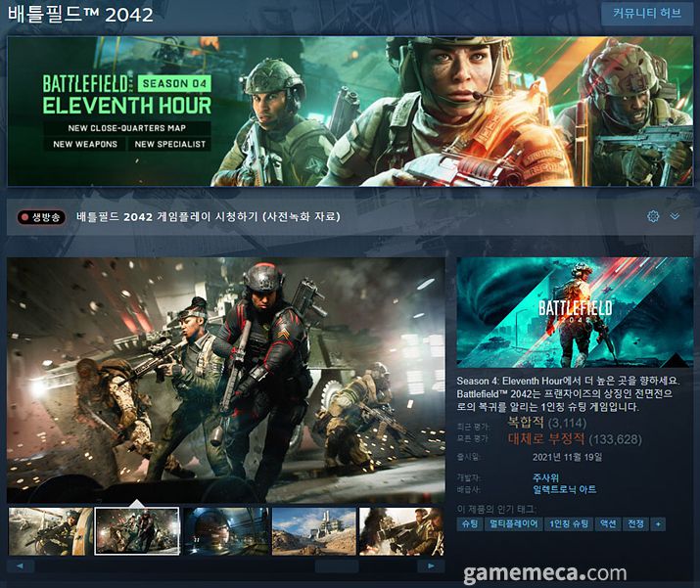Viewport: 700px width, 588px height.
Task: Open all reviews via 대체로 부정적 link
Action: pos(546,438)
